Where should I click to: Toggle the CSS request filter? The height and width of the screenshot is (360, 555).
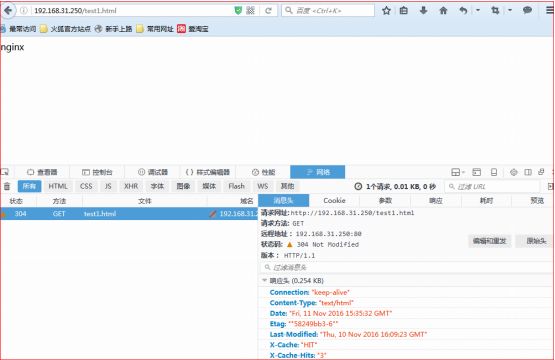coord(86,186)
